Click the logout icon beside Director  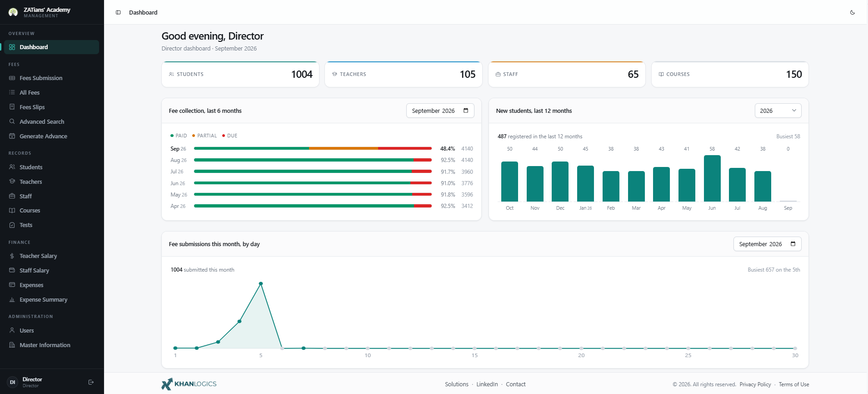[x=91, y=382]
